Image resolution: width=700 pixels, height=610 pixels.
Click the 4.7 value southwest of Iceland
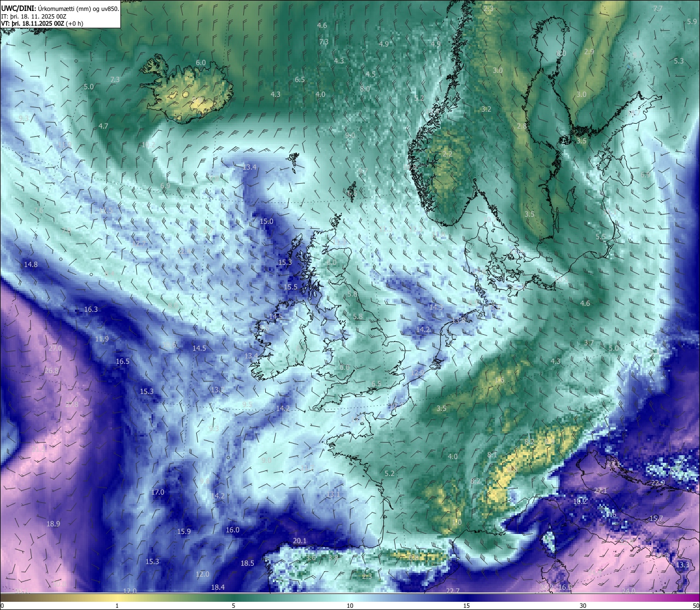[x=103, y=126]
